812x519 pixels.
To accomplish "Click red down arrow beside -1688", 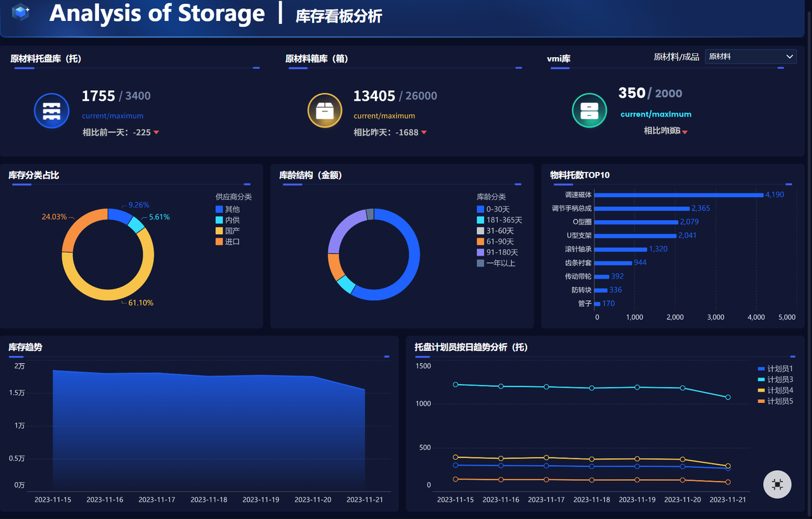I will pos(424,133).
